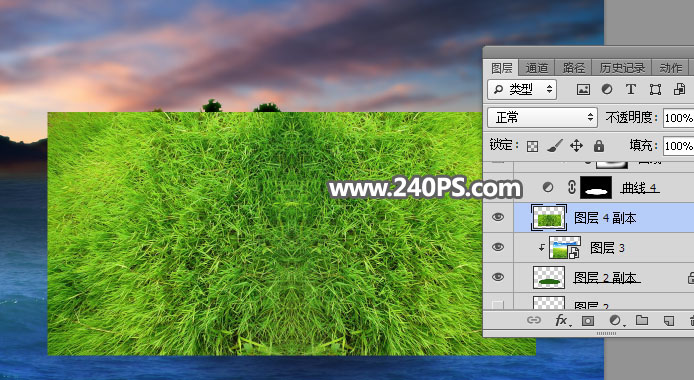Viewport: 694px width, 380px height.
Task: Show the hidden 图层 2 layer
Action: [498, 304]
